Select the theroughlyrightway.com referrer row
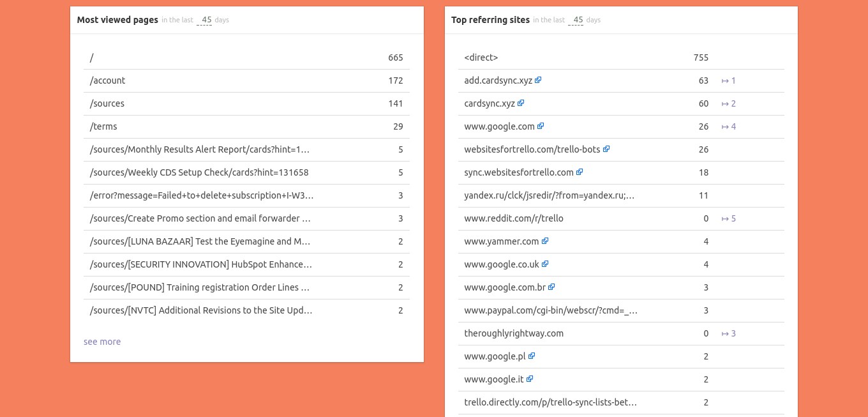 pos(514,333)
